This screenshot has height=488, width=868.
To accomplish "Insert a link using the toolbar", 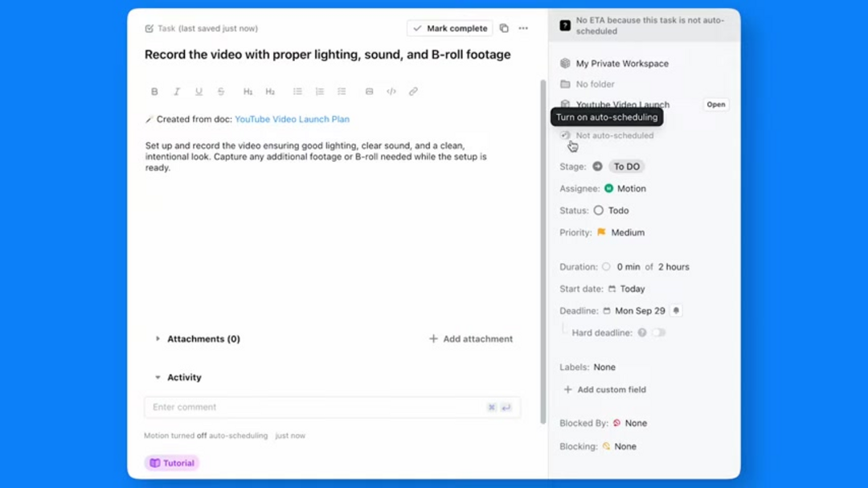I will tap(413, 91).
